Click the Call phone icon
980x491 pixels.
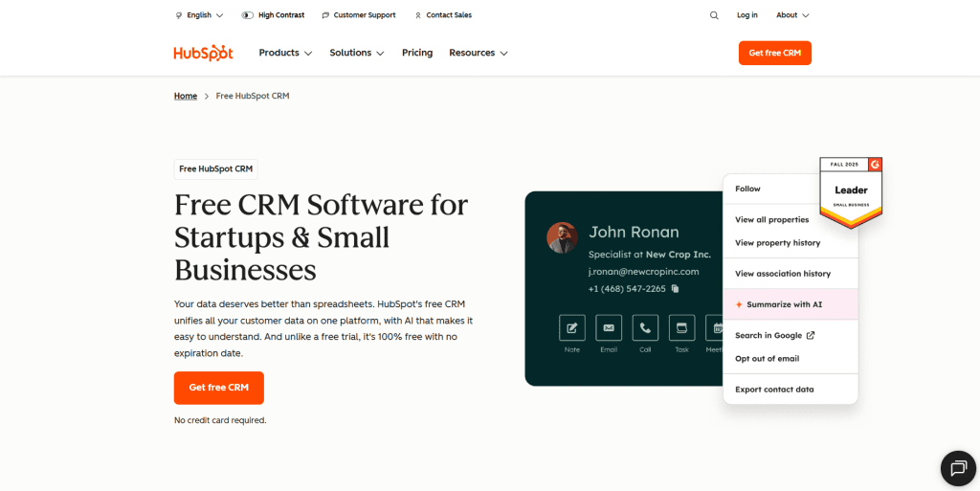click(x=645, y=327)
